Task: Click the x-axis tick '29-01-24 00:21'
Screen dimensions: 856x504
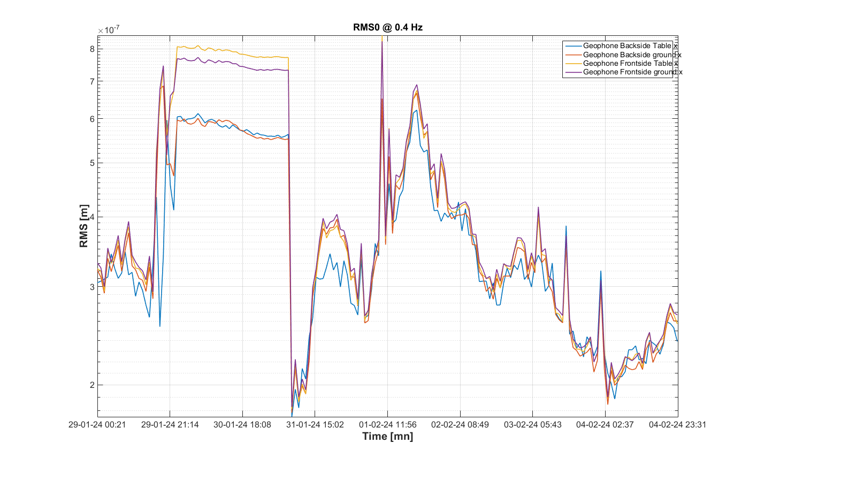Action: [x=97, y=425]
